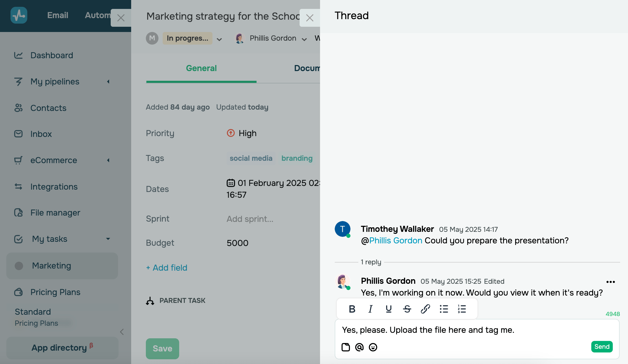Apply bold formatting in reply editor
This screenshot has width=628, height=364.
(352, 309)
